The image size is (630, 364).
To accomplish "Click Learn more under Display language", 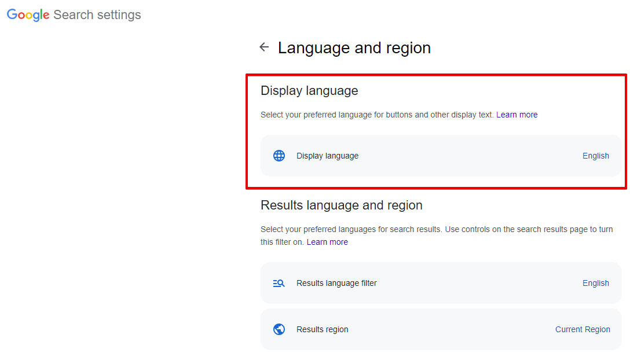I will (x=517, y=115).
